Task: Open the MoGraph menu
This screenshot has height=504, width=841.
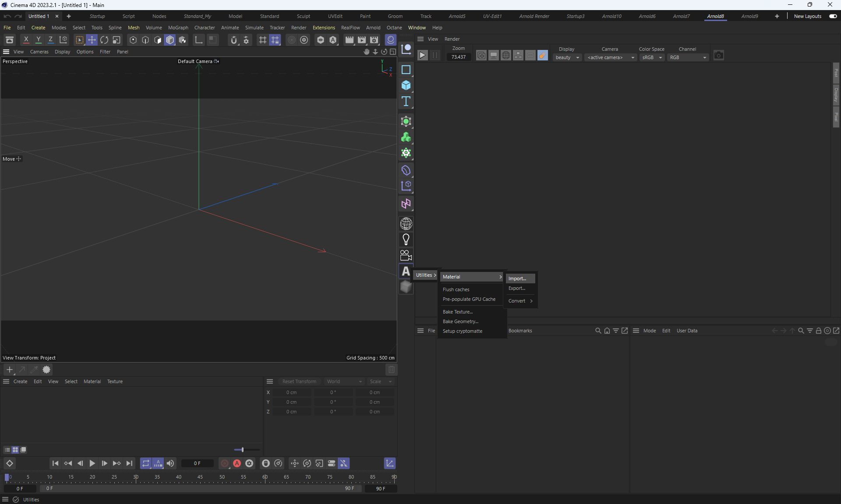Action: pos(178,28)
